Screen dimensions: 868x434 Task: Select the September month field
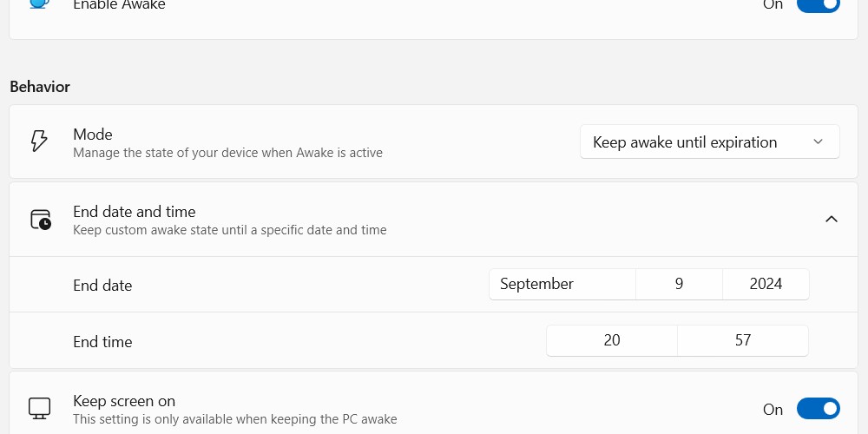pyautogui.click(x=562, y=284)
